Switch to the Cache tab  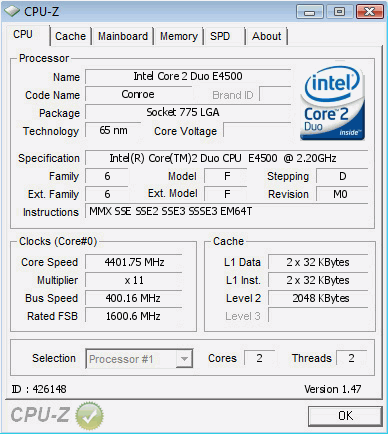pos(70,36)
